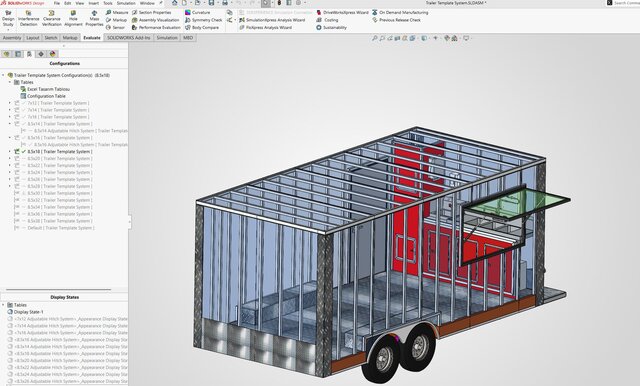Open Sustainability analysis
Screen dimensions: 640x386
pyautogui.click(x=331, y=27)
